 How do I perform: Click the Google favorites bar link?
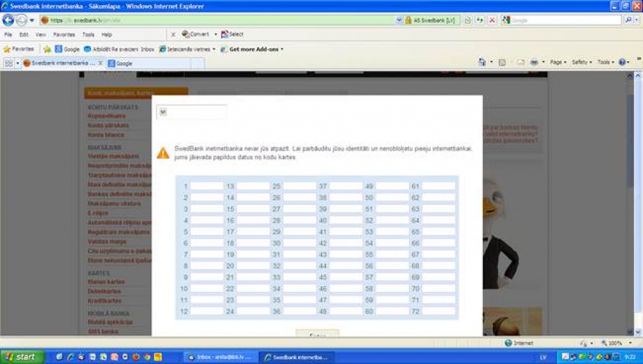pyautogui.click(x=67, y=49)
